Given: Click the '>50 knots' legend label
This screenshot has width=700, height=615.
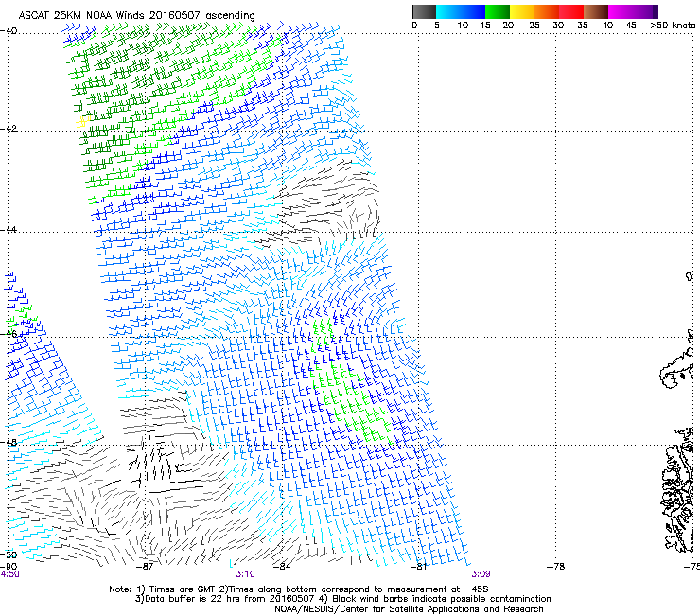Looking at the screenshot, I should [673, 25].
